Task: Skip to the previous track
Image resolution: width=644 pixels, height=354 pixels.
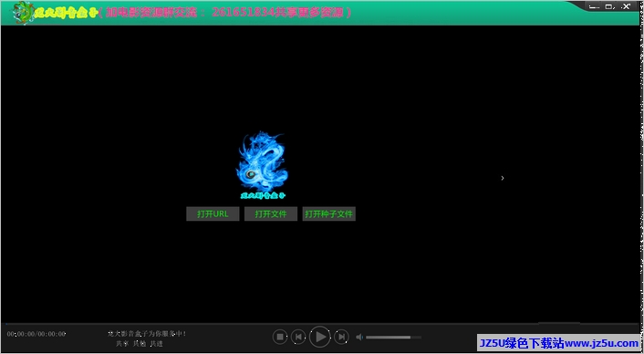Action: coord(298,337)
